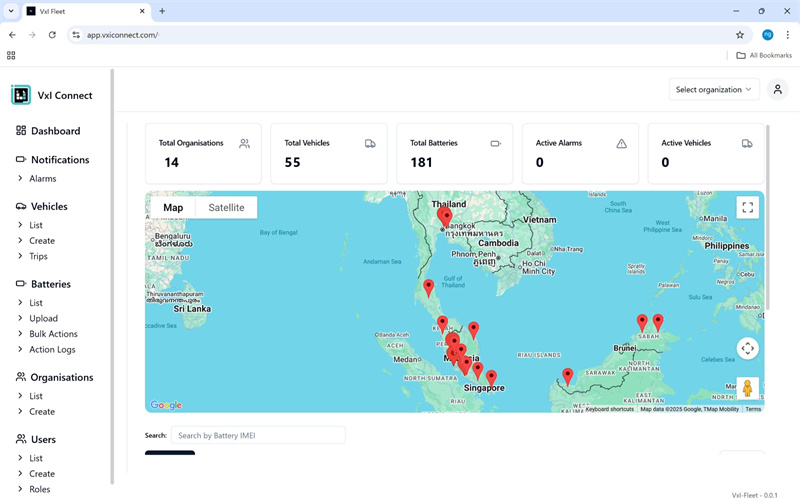The width and height of the screenshot is (800, 498).
Task: Click the map pin near Singapore
Action: pyautogui.click(x=491, y=378)
